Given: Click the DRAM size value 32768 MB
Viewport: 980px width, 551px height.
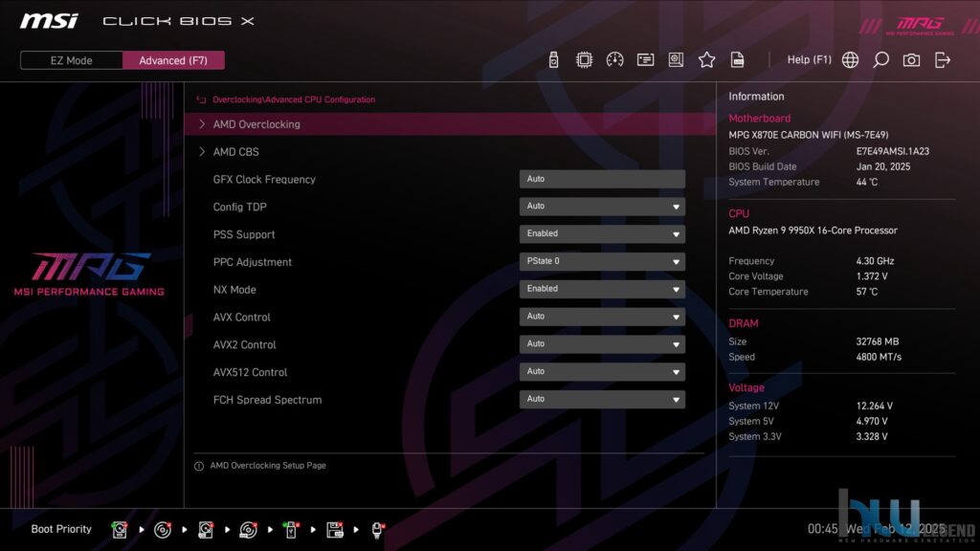Looking at the screenshot, I should (878, 342).
